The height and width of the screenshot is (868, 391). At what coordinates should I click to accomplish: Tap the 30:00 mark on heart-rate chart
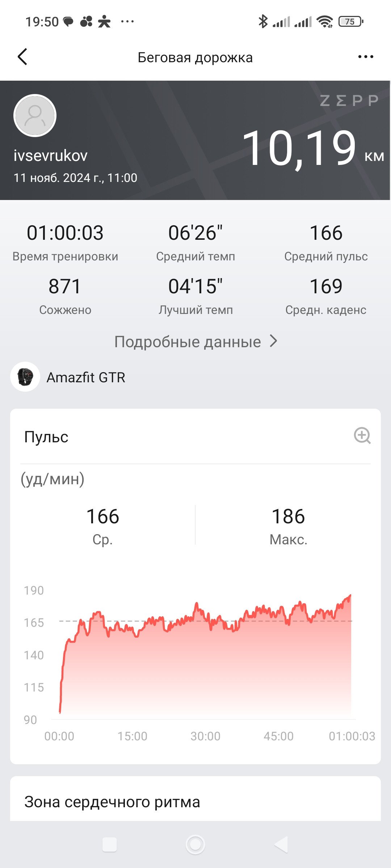205,736
